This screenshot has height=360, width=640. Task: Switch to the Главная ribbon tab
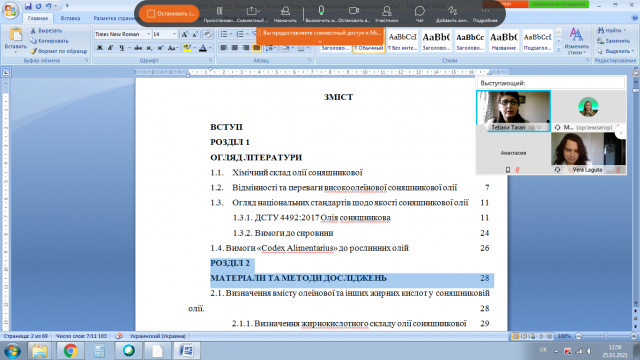point(38,18)
